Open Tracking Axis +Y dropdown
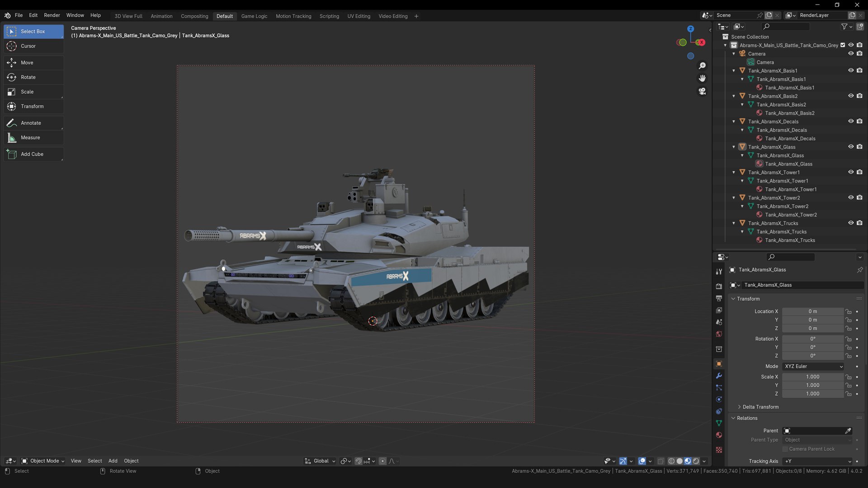This screenshot has height=488, width=868. click(818, 461)
